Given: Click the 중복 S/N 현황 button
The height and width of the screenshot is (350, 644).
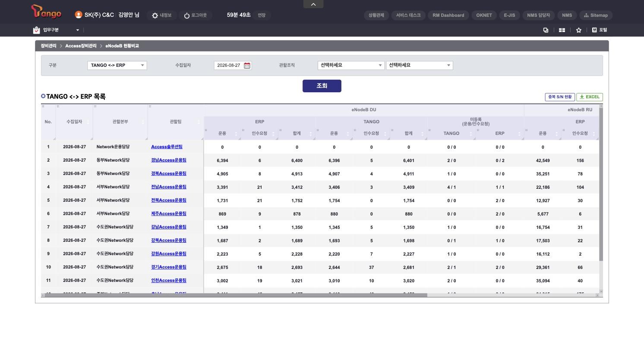Looking at the screenshot, I should point(560,97).
